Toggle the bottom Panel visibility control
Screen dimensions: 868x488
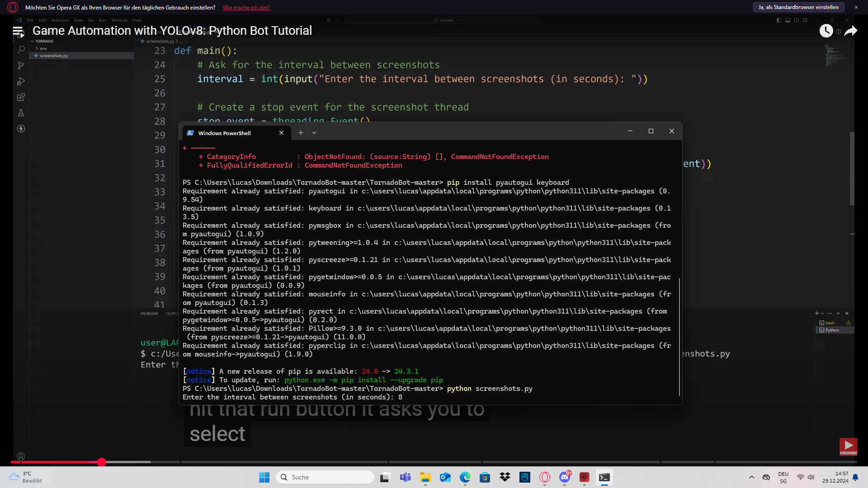tap(788, 20)
